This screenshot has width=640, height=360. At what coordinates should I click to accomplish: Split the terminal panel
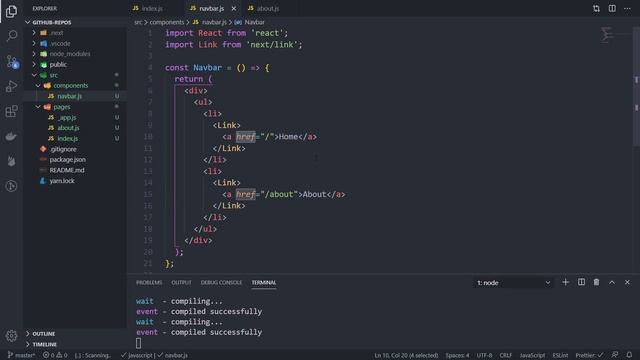click(581, 282)
